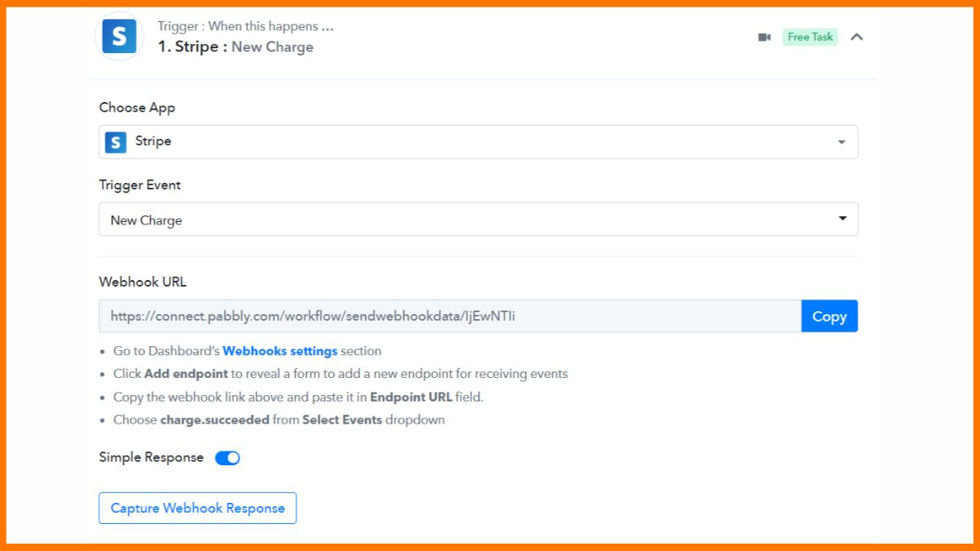Copy the webhook URL with Copy button
Image resolution: width=980 pixels, height=551 pixels.
point(830,316)
